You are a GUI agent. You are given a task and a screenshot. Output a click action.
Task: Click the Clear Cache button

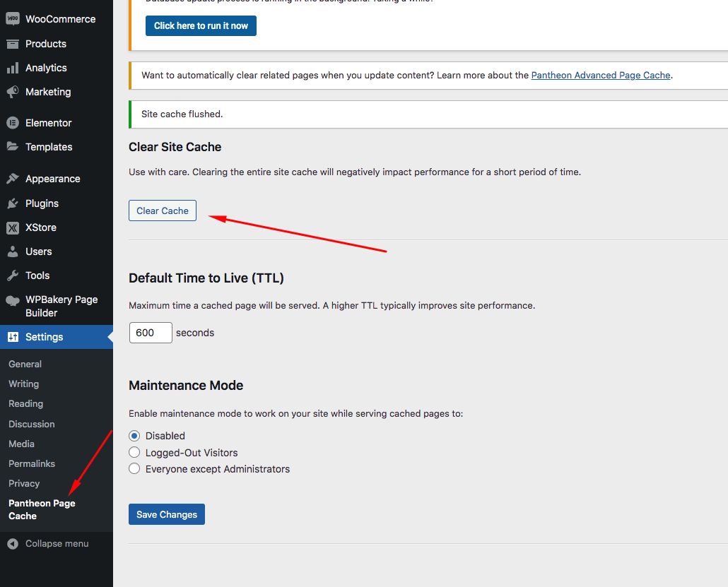click(163, 211)
